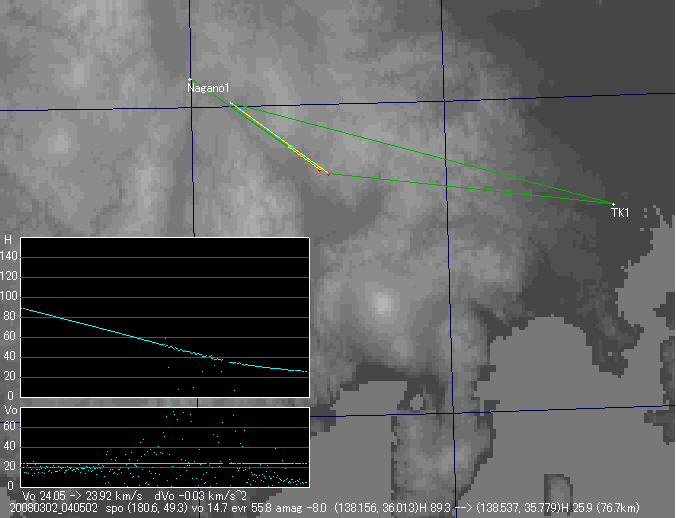Image resolution: width=676 pixels, height=518 pixels.
Task: Click the 'dVo -0.03 km/s^2' readout
Action: click(x=200, y=496)
